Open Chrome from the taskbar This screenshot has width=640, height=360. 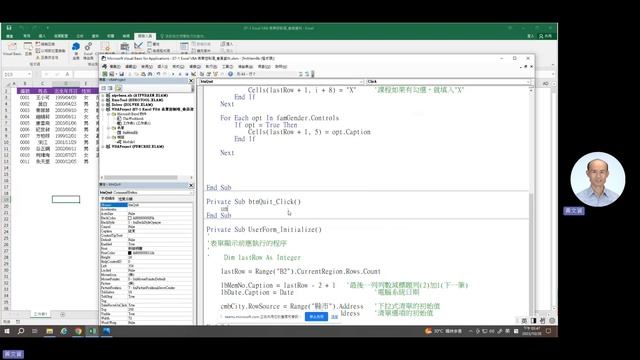(x=78, y=331)
